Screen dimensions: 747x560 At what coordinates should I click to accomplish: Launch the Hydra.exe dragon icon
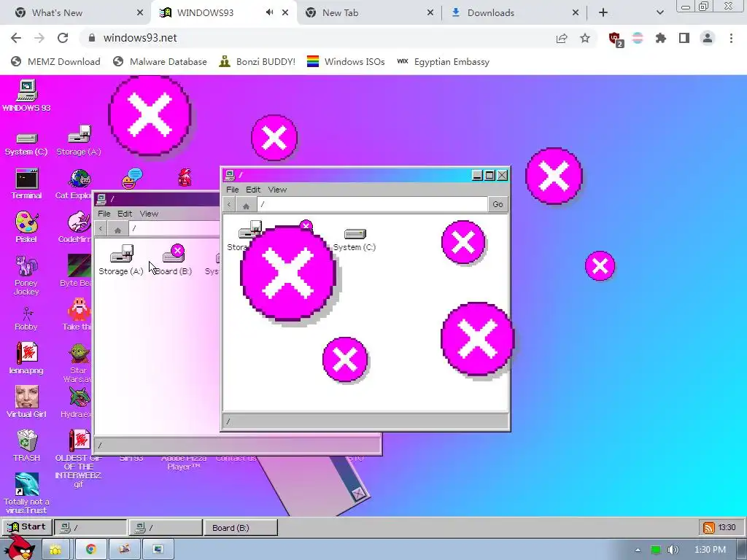[79, 402]
